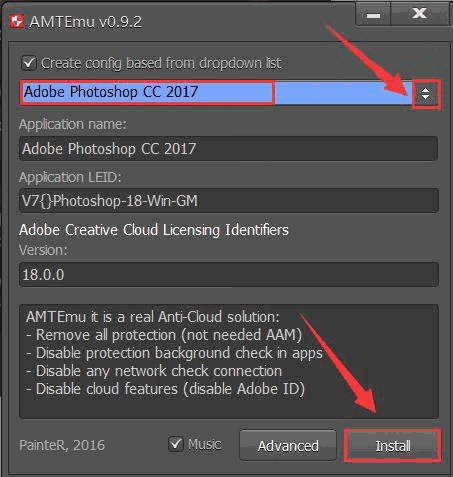Screen dimensions: 453x477
Task: Click the empty blue area of the product dropdown
Action: [343, 93]
